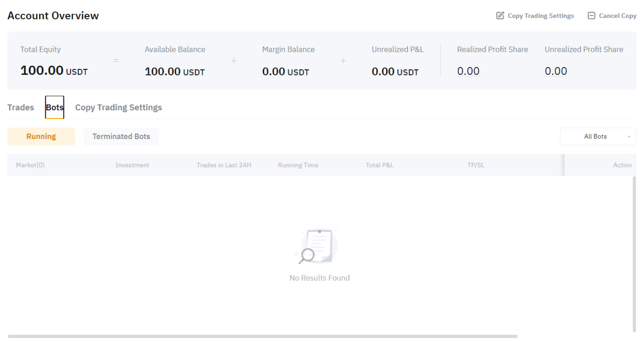This screenshot has width=644, height=341.
Task: Expand the All Bots filter dropdown
Action: tap(598, 136)
